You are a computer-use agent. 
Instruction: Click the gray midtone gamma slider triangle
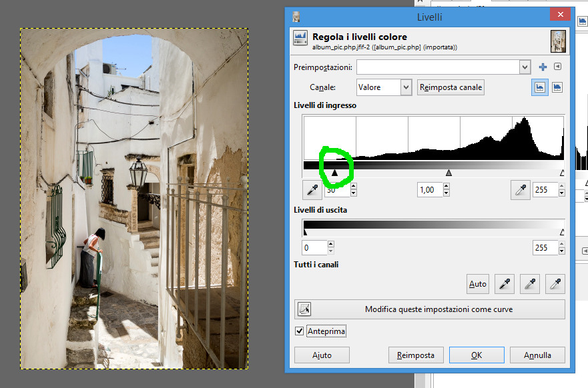point(449,173)
